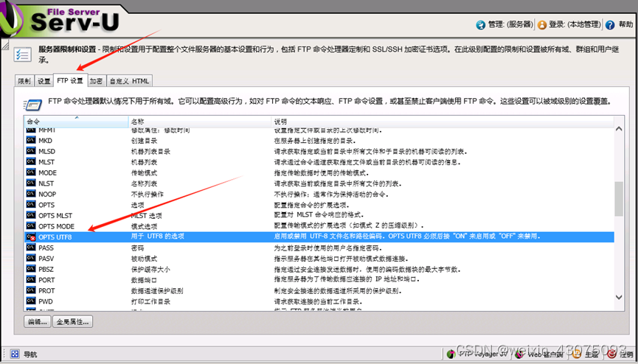Click the 服务器限制和设置 checklist icon
Viewport: 638px width, 364px height.
(x=23, y=54)
